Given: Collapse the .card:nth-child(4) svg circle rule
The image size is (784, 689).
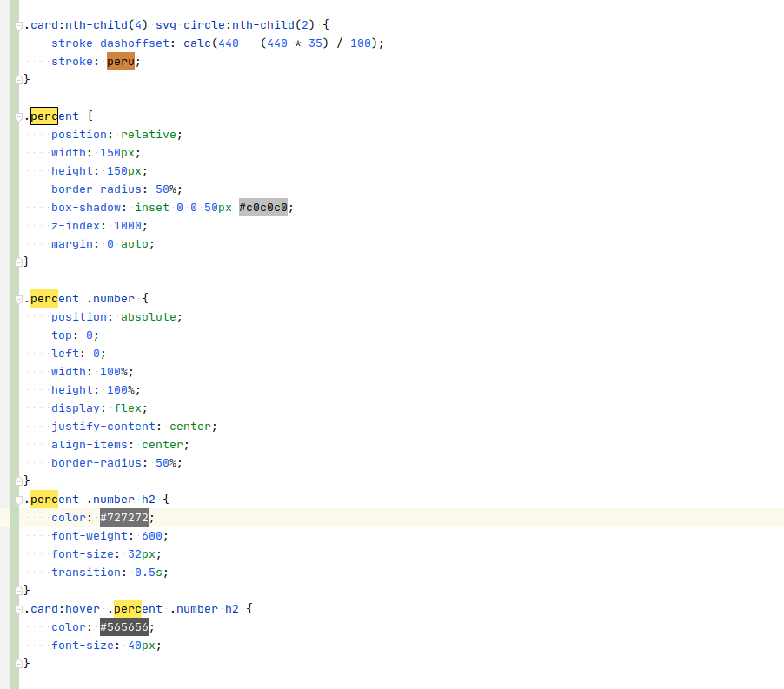Looking at the screenshot, I should [x=18, y=25].
